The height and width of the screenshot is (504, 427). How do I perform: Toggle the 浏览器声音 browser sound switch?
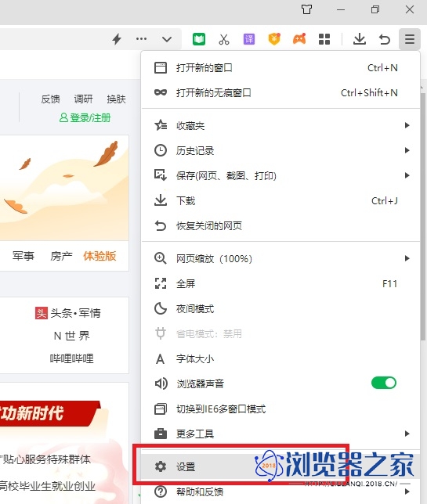[x=384, y=383]
